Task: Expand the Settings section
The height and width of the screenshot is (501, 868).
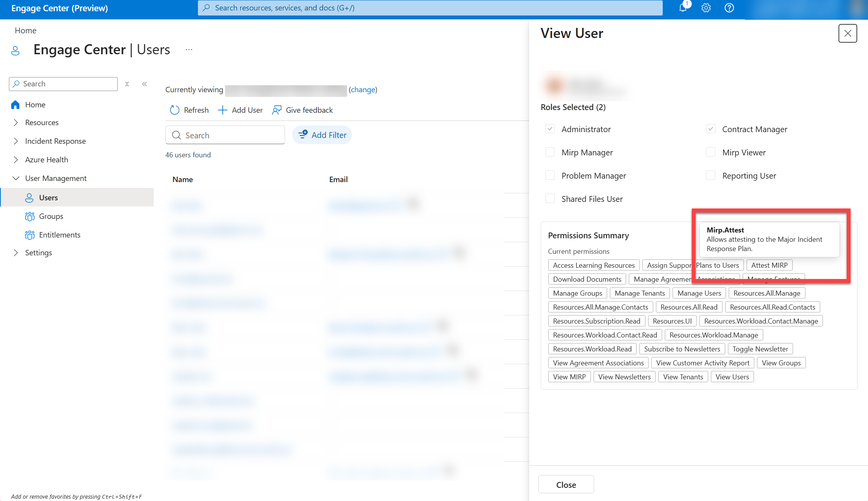Action: pyautogui.click(x=15, y=253)
